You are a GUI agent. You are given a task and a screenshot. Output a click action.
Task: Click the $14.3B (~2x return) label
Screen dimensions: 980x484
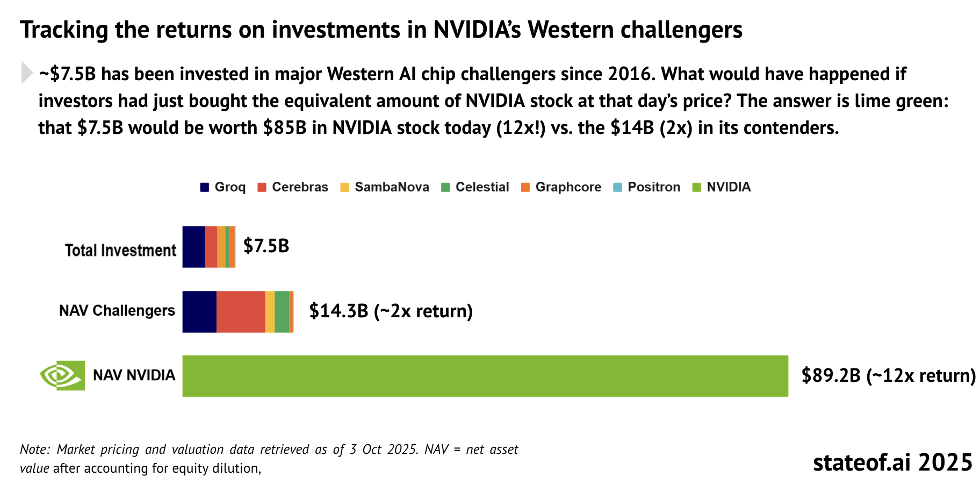pyautogui.click(x=391, y=311)
